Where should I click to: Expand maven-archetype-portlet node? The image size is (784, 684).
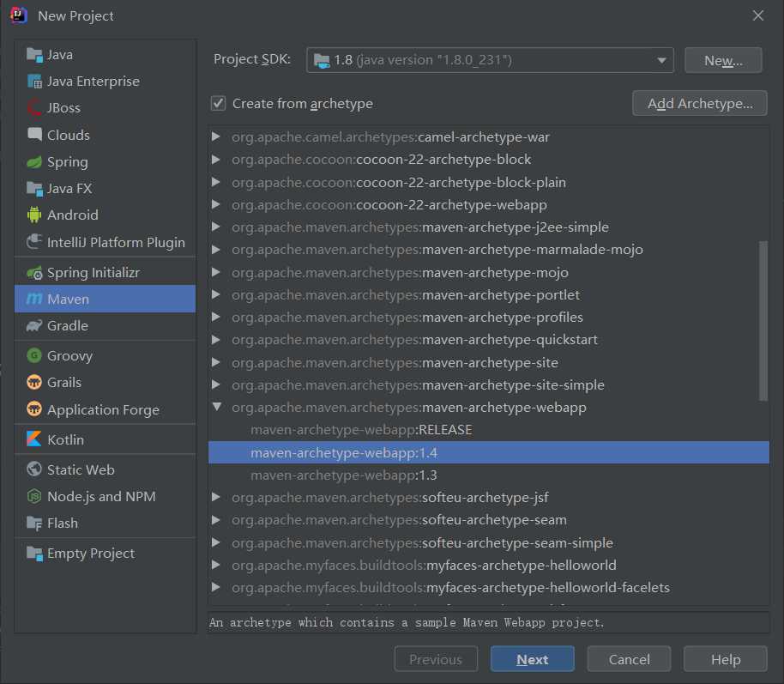click(x=216, y=294)
